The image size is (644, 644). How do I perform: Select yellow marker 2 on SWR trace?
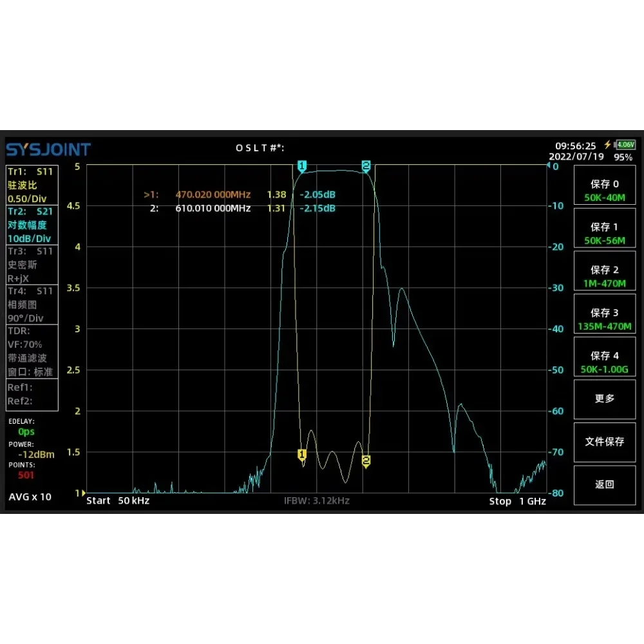pos(366,461)
